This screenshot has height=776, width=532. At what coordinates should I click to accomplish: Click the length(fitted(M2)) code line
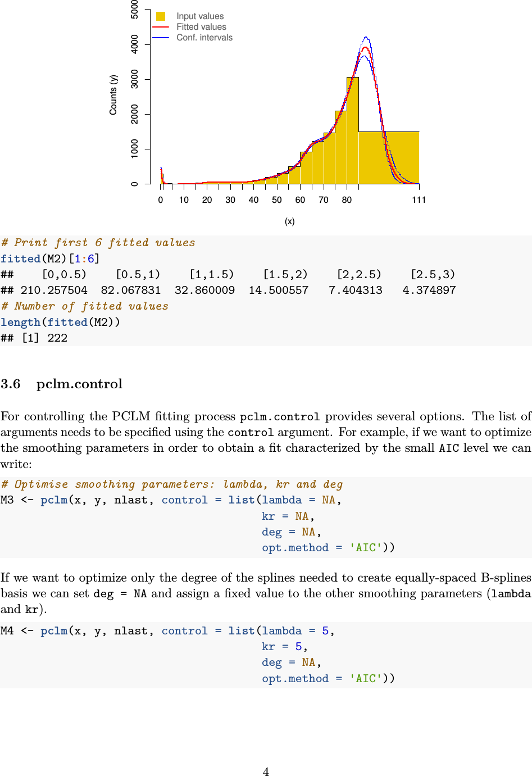coord(60,322)
